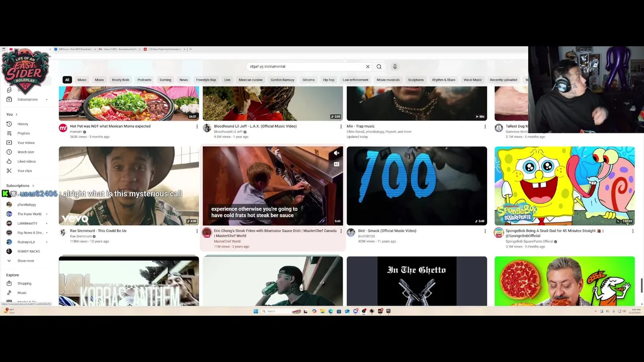Open options menu for Hot Pot video
This screenshot has height=362, width=644.
tap(197, 127)
